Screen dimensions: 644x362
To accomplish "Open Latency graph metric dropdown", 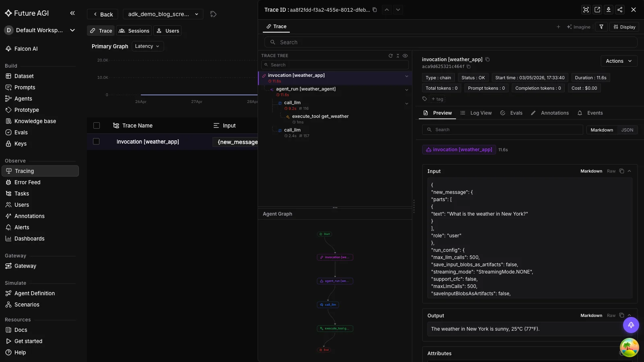I will click(x=147, y=46).
